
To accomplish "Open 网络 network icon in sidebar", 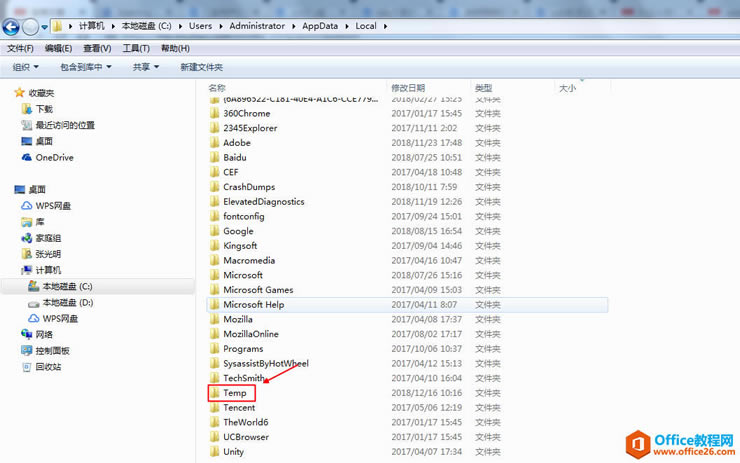I will (26, 334).
